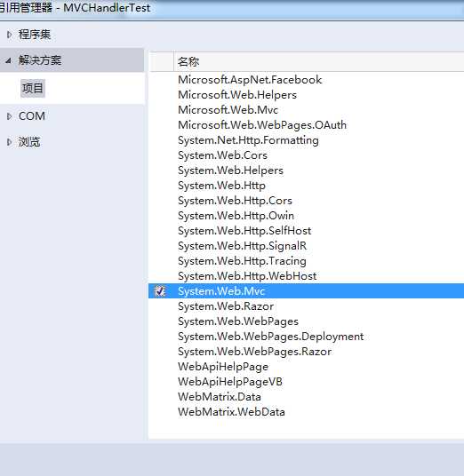Select the 解决方案 category
This screenshot has width=464, height=476.
pos(40,60)
